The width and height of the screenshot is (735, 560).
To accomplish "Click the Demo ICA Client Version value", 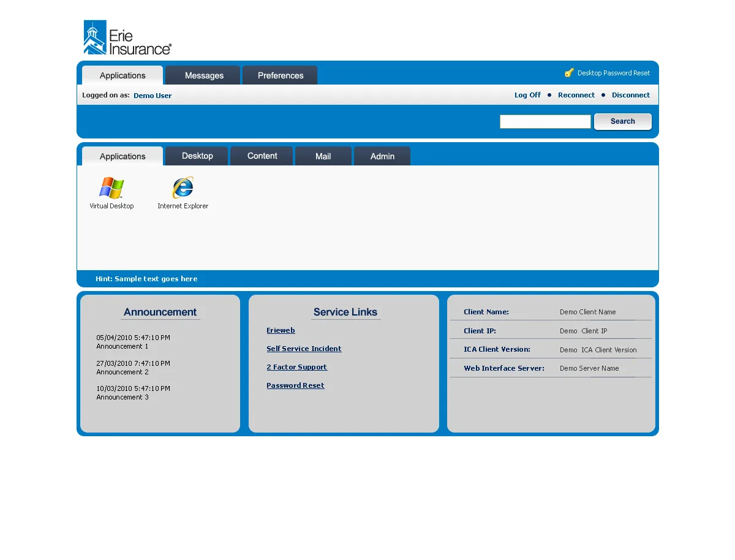I will click(598, 350).
